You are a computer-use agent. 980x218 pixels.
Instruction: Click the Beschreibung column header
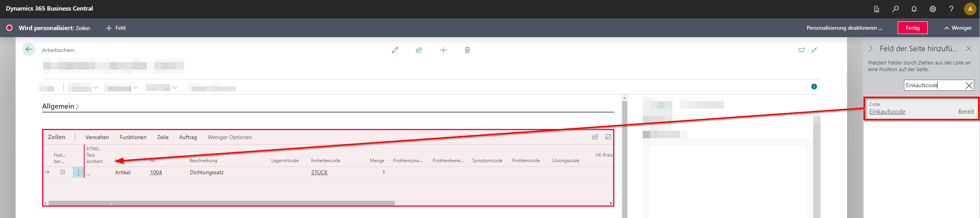click(203, 161)
